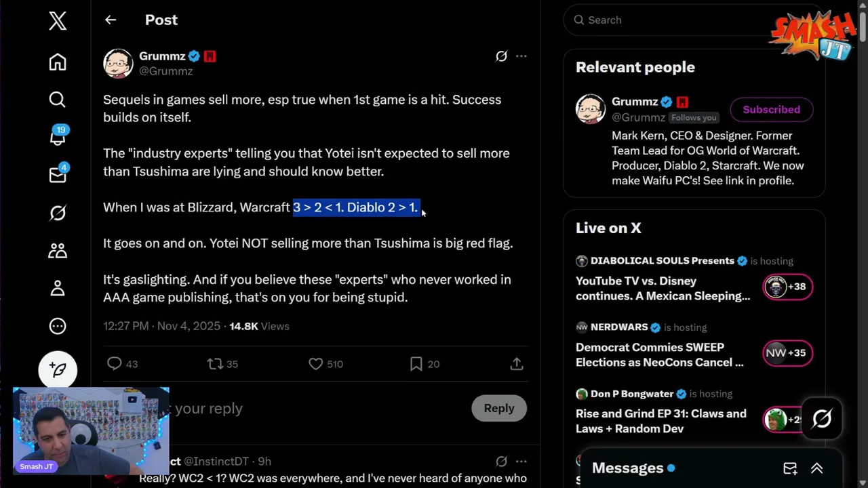The height and width of the screenshot is (488, 868).
Task: Go back using the arrow beside Post
Action: [111, 20]
